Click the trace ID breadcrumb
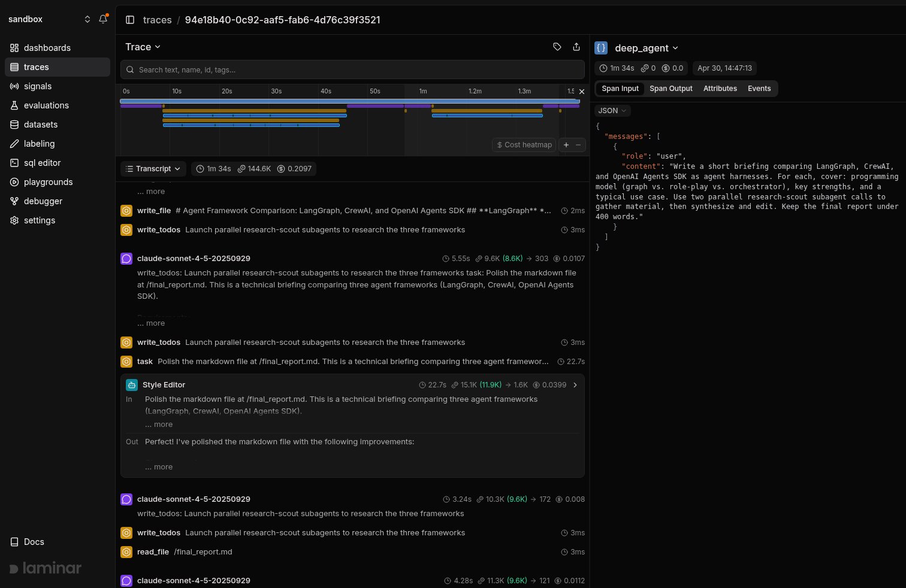 pyautogui.click(x=283, y=20)
